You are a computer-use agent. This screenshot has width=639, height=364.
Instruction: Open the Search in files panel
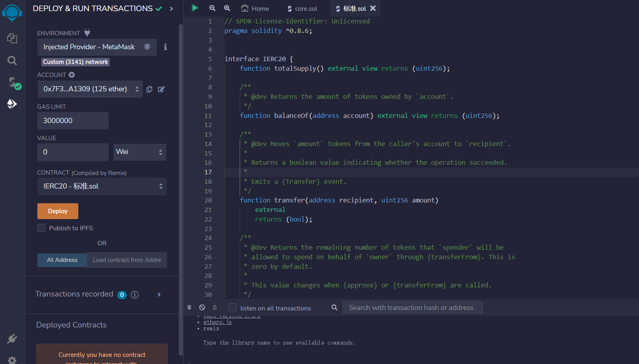point(12,60)
